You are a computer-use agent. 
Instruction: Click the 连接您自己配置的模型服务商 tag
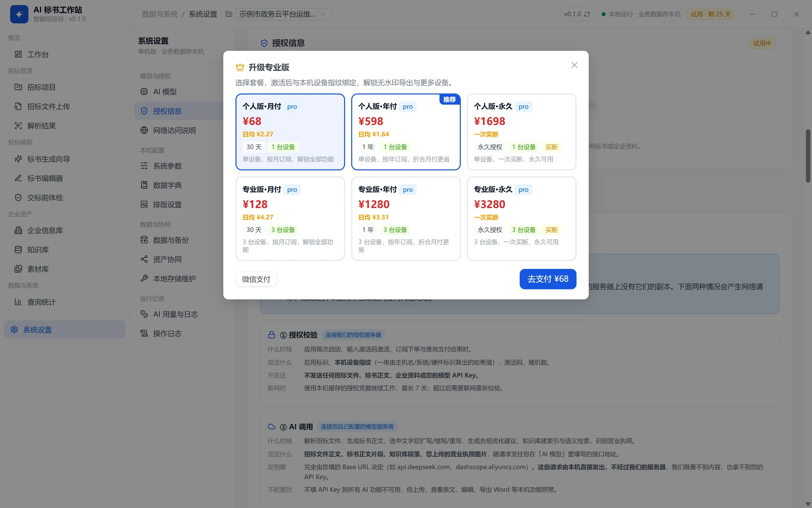[357, 427]
